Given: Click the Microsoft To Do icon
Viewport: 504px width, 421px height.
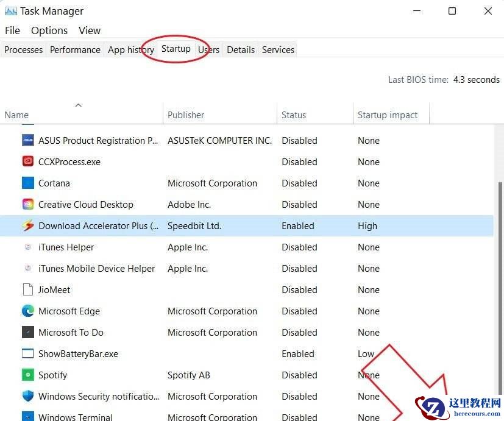Looking at the screenshot, I should (27, 332).
